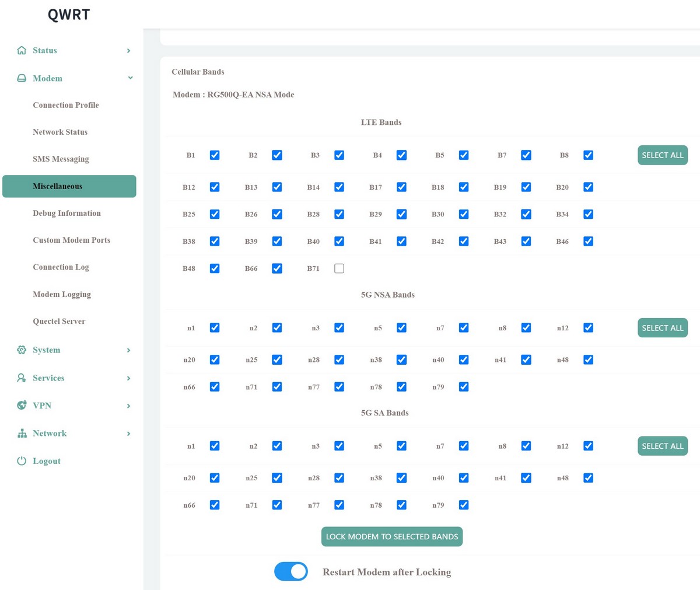
Task: Expand the System menu chevron
Action: 128,350
